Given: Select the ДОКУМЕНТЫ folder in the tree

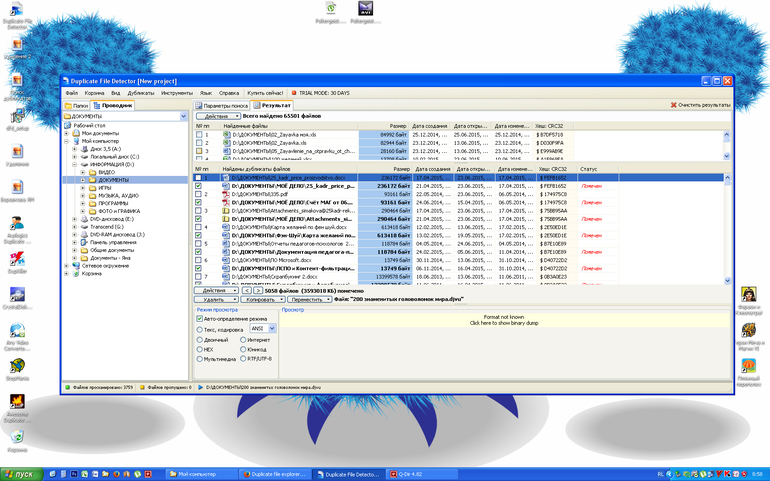Looking at the screenshot, I should tap(112, 180).
